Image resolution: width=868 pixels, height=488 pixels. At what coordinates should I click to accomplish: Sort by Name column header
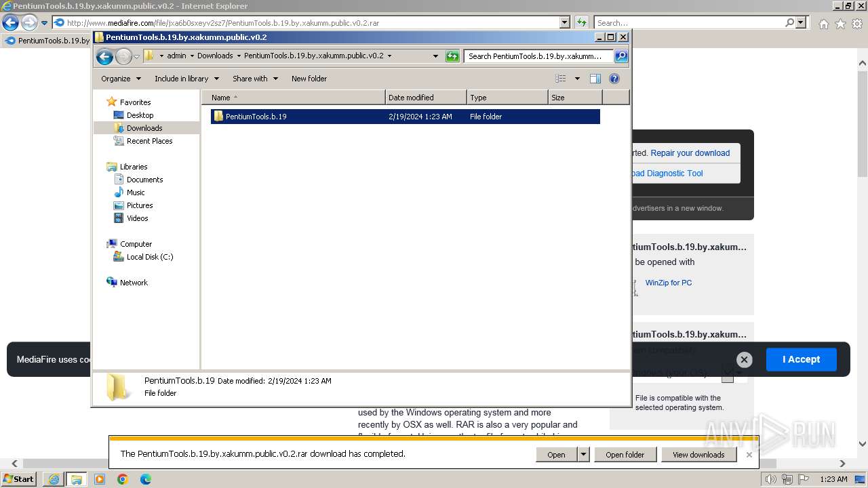293,98
